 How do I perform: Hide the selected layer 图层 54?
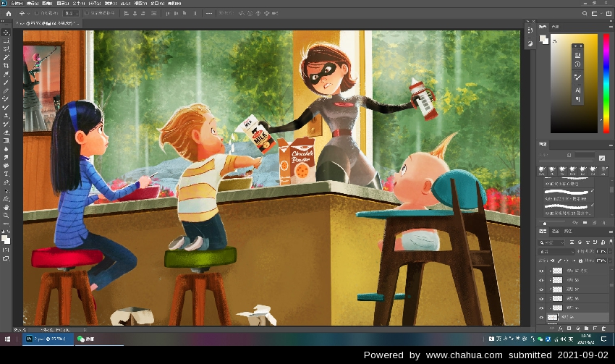click(542, 317)
